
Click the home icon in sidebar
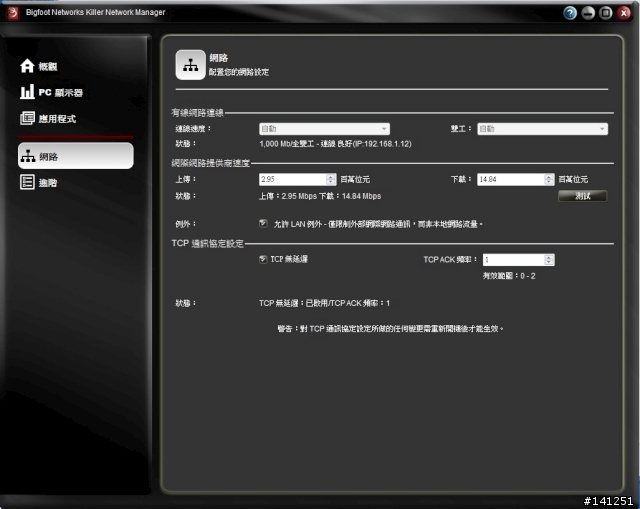27,66
